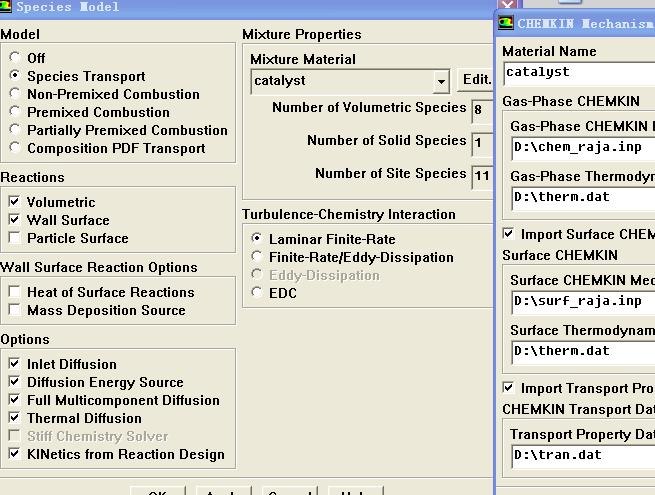Click the Number of Volumetric Species field
The height and width of the screenshot is (495, 655).
482,110
